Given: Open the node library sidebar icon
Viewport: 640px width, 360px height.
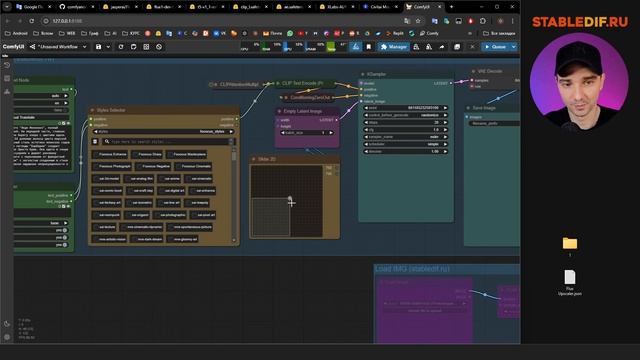Looking at the screenshot, I should 7,78.
